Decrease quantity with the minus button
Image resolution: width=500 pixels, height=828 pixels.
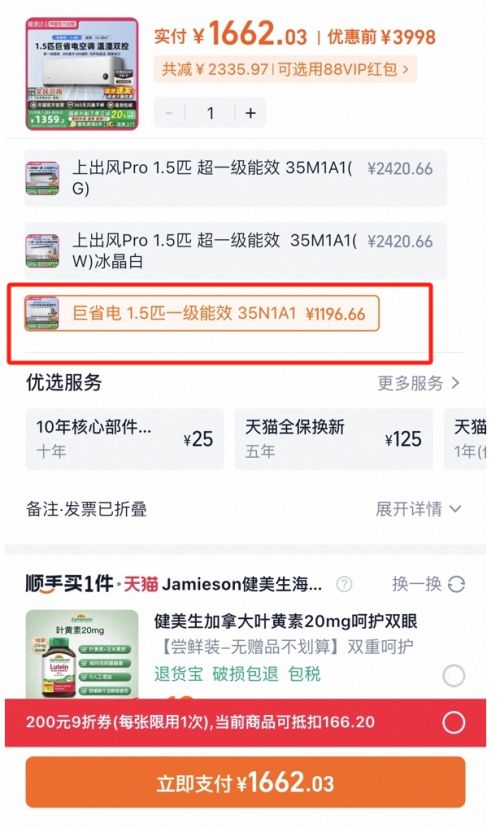(169, 113)
